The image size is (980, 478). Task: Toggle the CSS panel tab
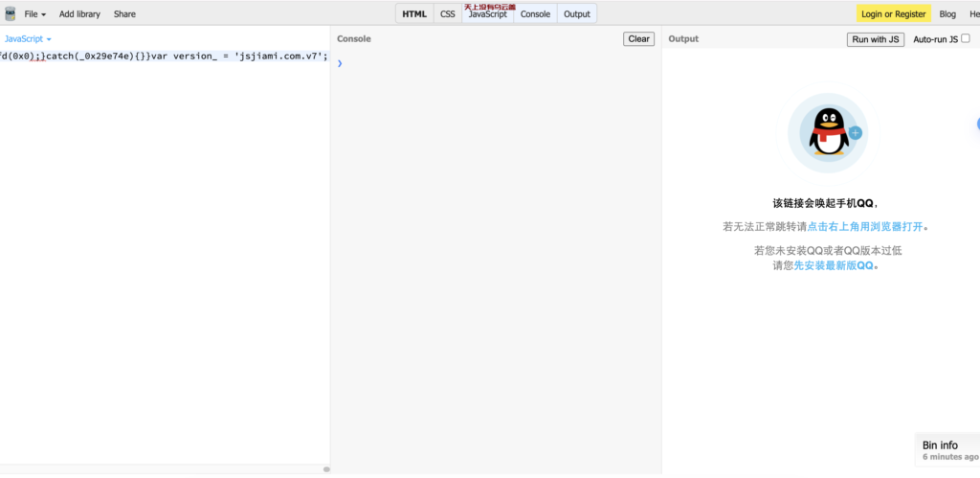(448, 13)
